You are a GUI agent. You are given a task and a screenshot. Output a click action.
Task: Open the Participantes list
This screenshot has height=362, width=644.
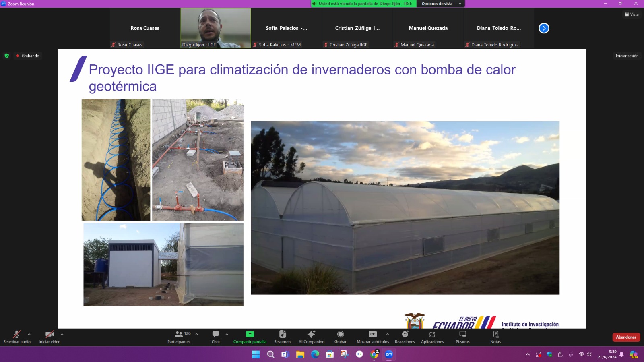(x=179, y=337)
